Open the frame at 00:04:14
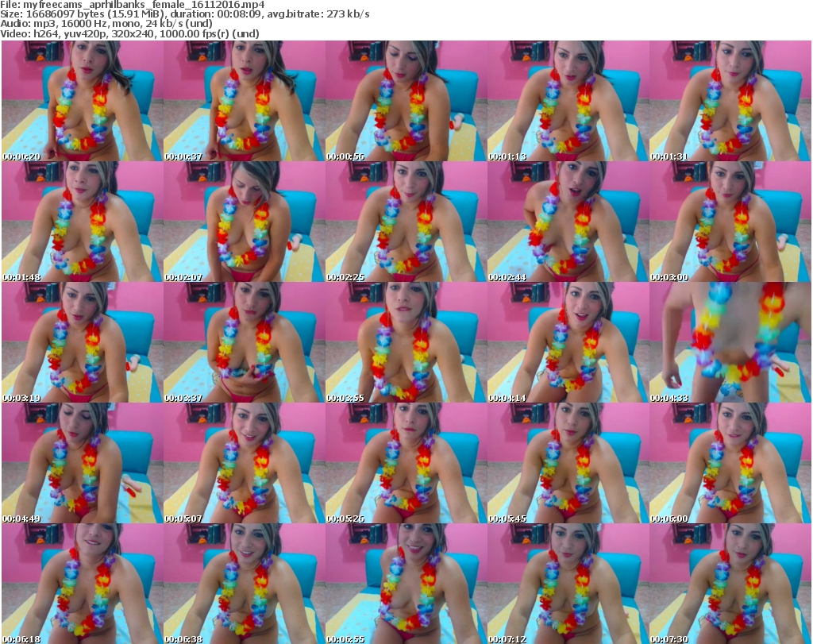This screenshot has height=644, width=813. click(x=568, y=342)
